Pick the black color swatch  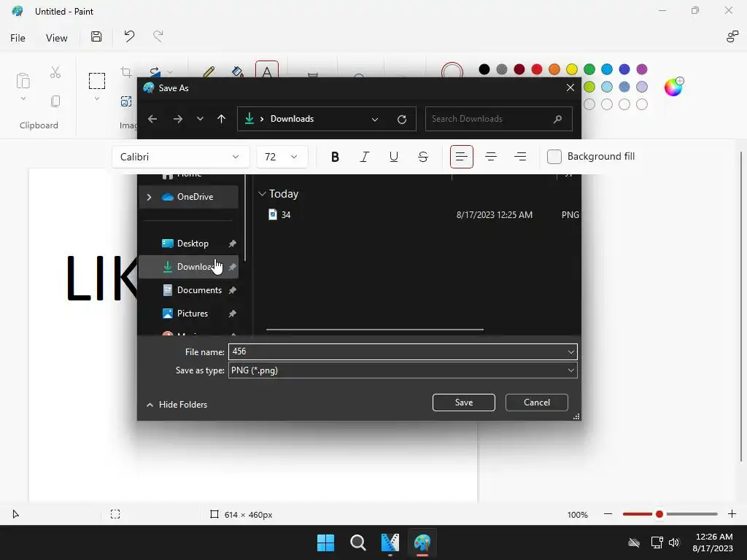[484, 69]
